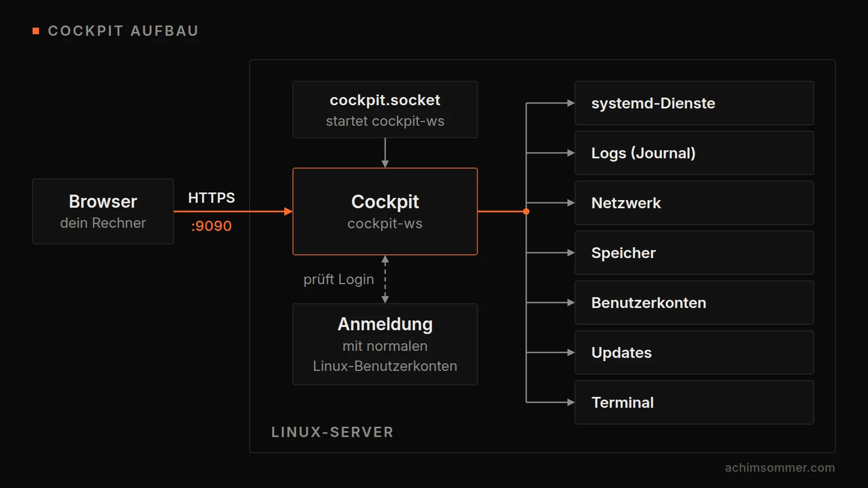
Task: Click the "dein Rechner" subtitle
Action: pos(103,223)
